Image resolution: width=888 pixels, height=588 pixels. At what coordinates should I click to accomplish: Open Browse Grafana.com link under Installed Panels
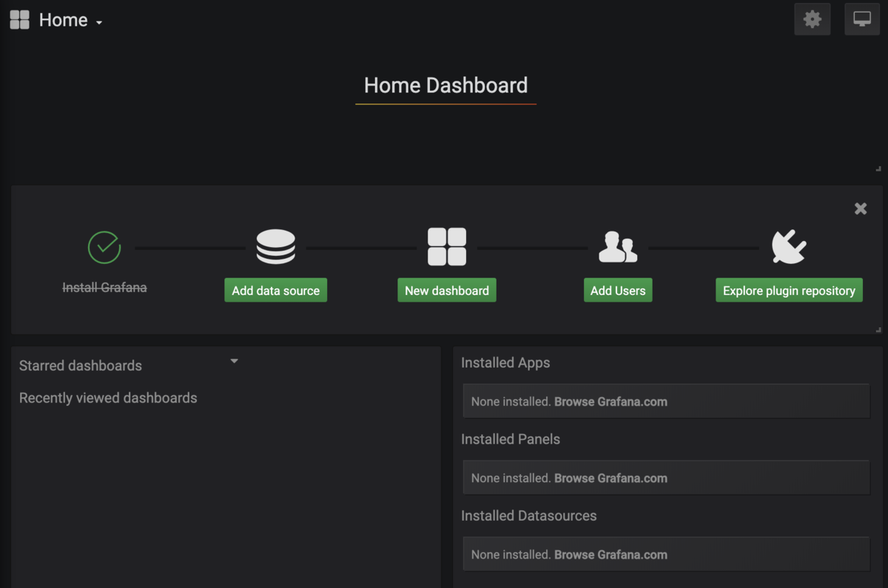pos(610,478)
